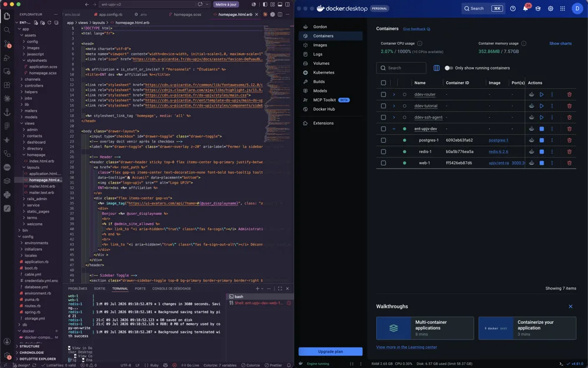Open Docker user avatar D
This screenshot has width=588, height=368.
click(x=577, y=8)
